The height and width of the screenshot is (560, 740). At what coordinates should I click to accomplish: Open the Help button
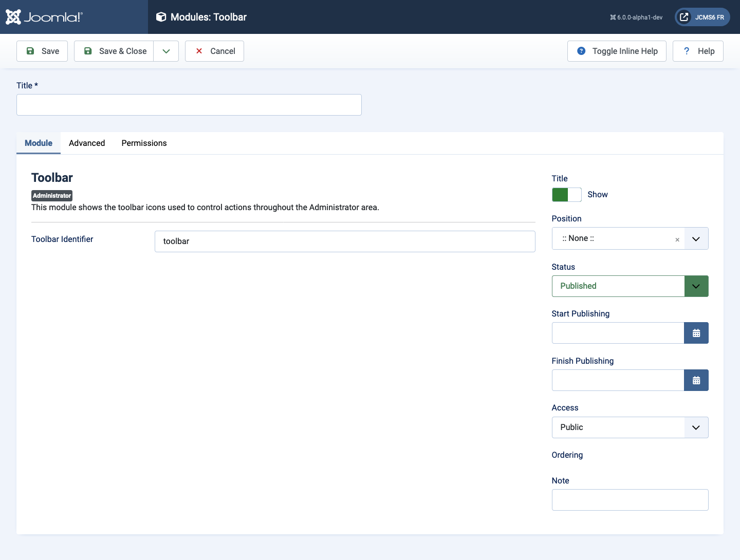pyautogui.click(x=698, y=51)
